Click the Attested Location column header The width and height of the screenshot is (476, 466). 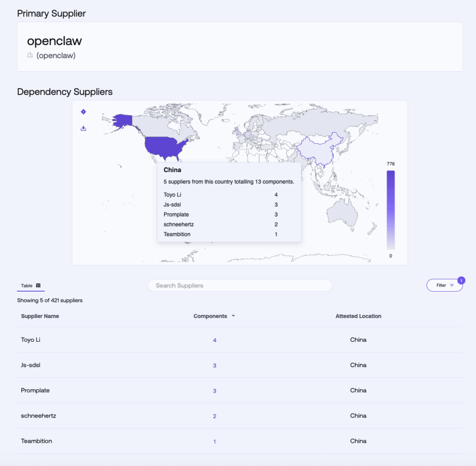tap(358, 316)
